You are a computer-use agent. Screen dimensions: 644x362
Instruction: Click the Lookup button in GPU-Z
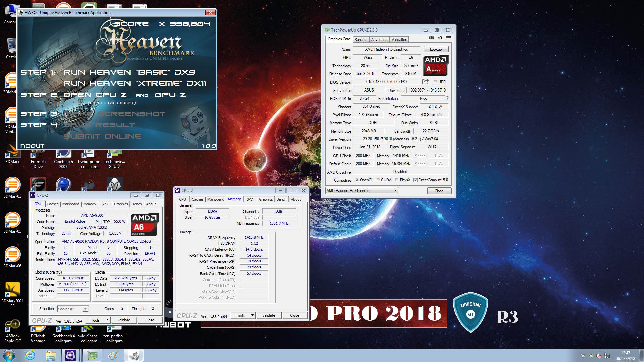click(436, 49)
